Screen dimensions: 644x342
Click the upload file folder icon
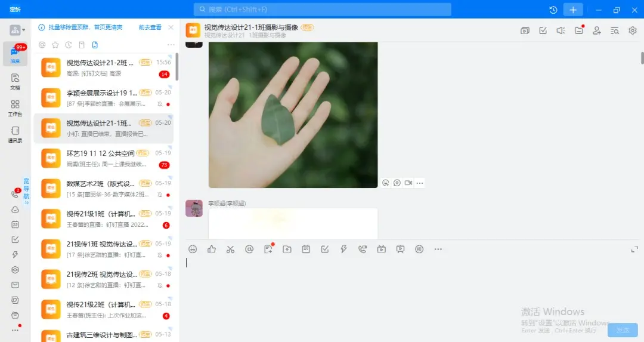click(287, 249)
